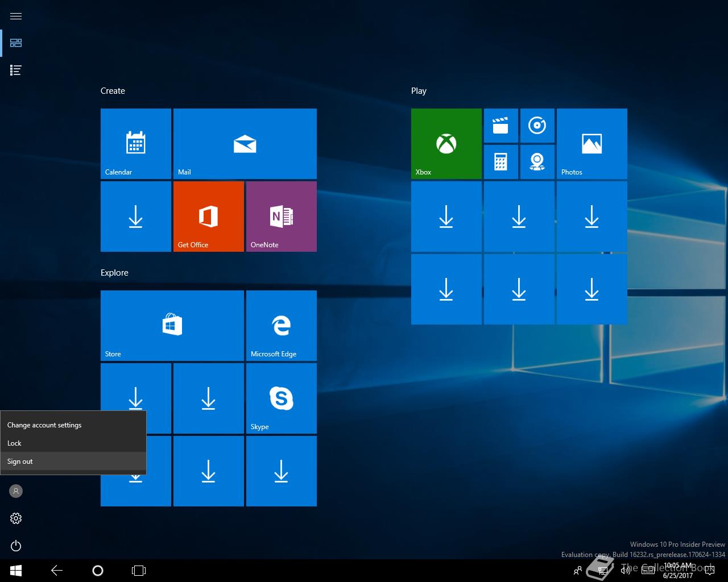Image resolution: width=728 pixels, height=582 pixels.
Task: Open the Power options button
Action: (x=16, y=546)
